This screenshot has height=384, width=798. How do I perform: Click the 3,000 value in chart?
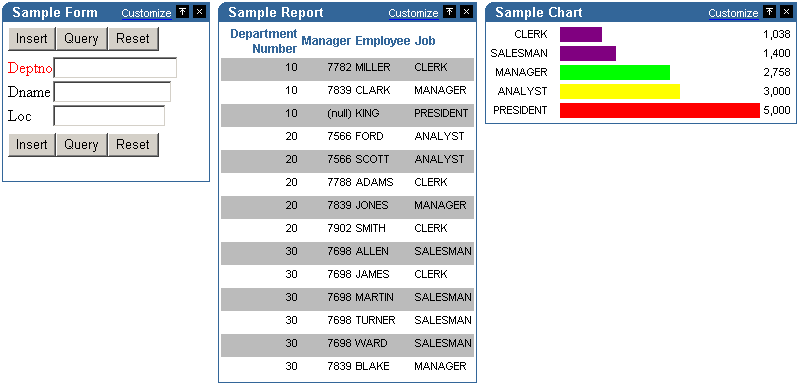777,92
